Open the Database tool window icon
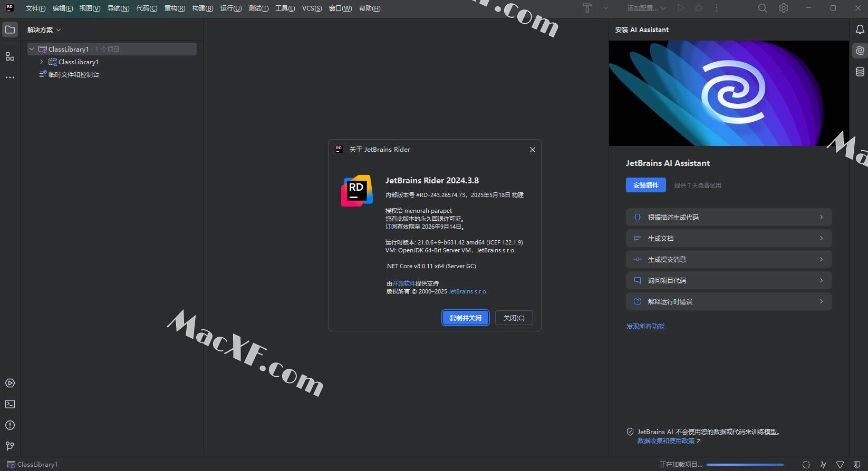 pyautogui.click(x=860, y=72)
